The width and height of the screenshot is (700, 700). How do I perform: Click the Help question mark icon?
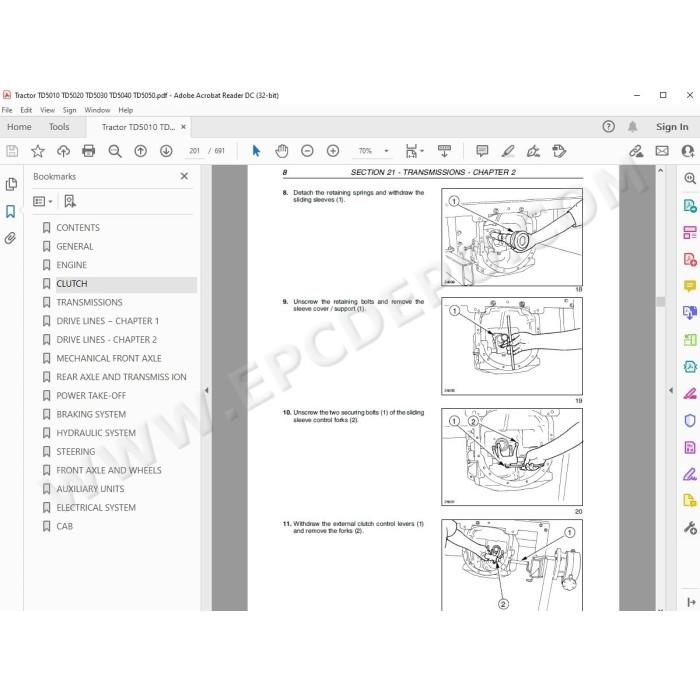[x=608, y=127]
